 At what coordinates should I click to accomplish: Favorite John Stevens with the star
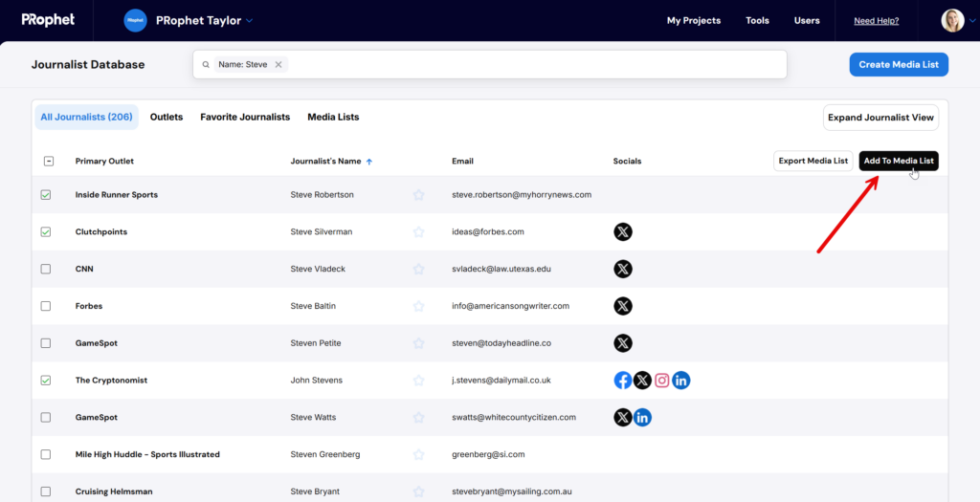coord(419,381)
